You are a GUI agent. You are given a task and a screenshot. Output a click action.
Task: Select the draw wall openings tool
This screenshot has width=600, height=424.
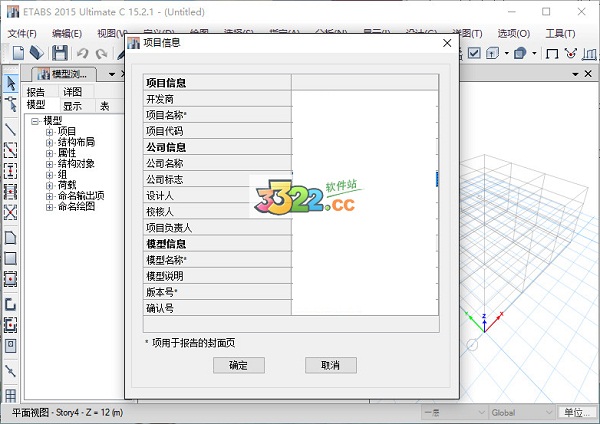coord(10,346)
